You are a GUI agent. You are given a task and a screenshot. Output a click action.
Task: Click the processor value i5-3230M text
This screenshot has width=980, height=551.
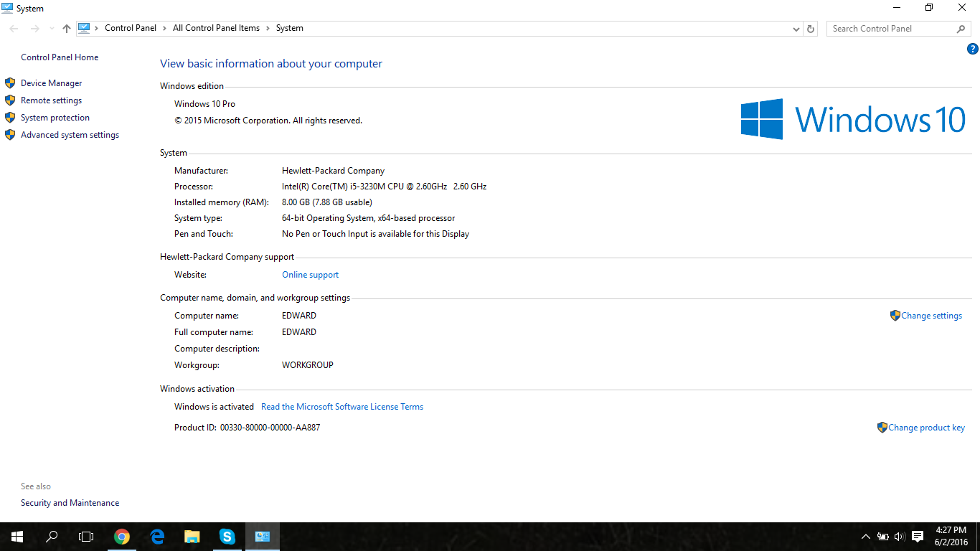385,187
